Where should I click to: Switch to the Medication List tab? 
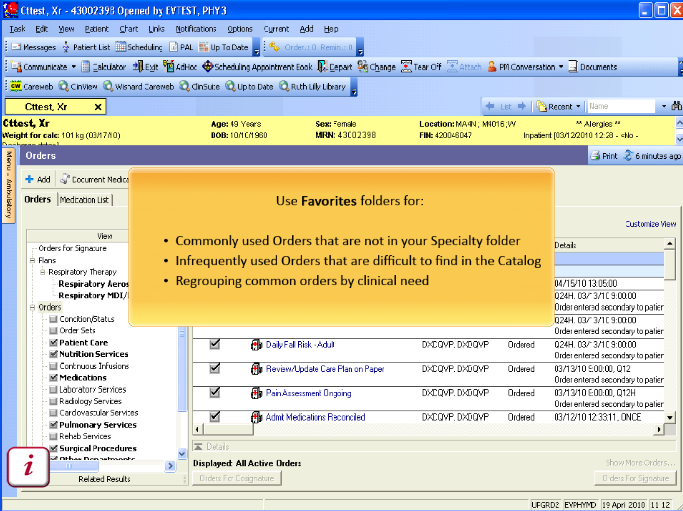pyautogui.click(x=86, y=200)
